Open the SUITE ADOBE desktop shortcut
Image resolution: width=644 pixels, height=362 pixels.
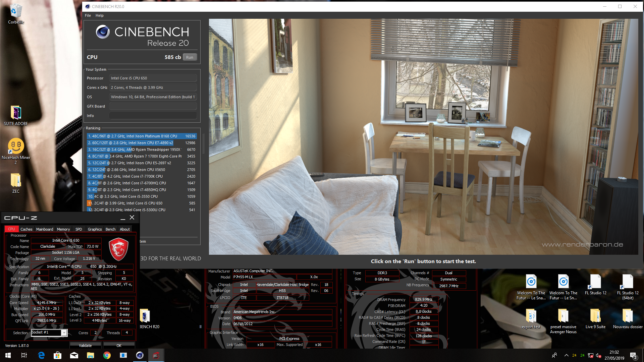pyautogui.click(x=16, y=116)
